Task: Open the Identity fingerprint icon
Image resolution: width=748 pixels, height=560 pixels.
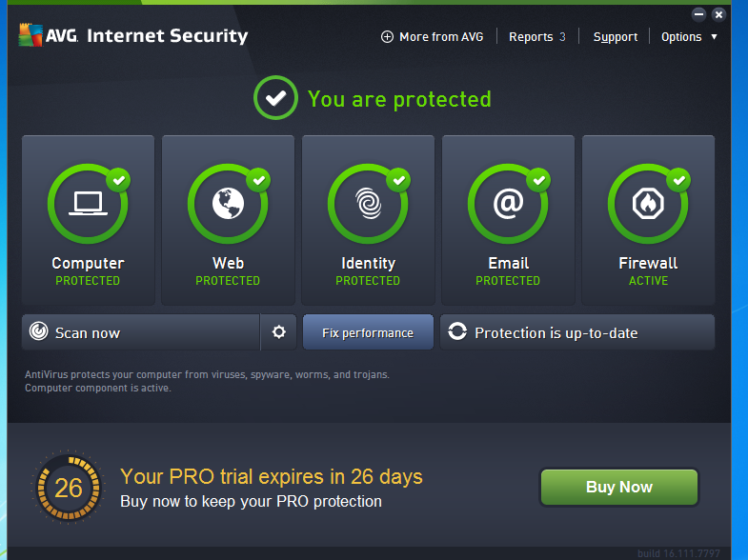Action: [x=368, y=204]
